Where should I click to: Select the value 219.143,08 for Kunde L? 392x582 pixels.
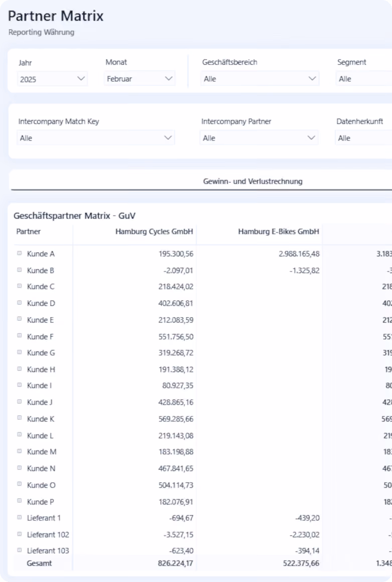click(176, 436)
